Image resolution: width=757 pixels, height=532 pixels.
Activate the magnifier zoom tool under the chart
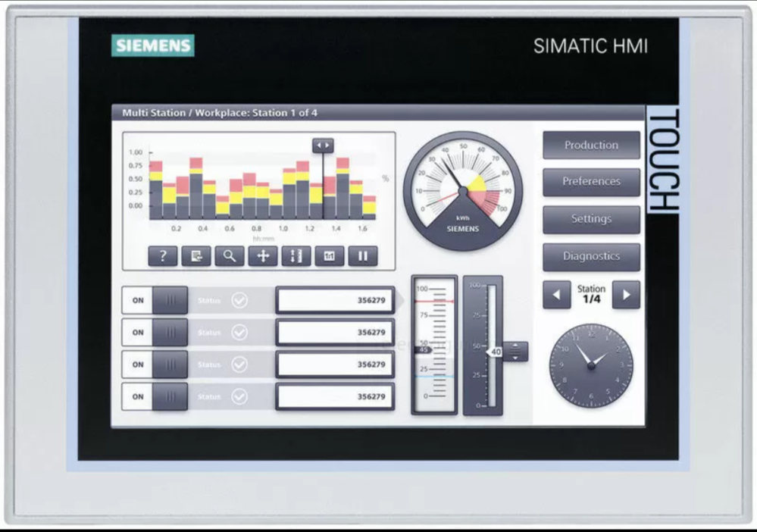(230, 256)
